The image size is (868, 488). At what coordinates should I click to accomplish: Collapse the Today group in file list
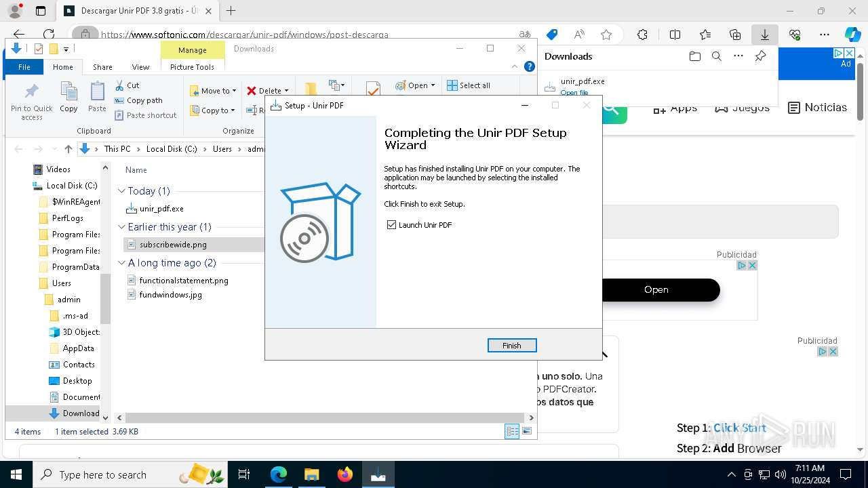[x=122, y=191]
